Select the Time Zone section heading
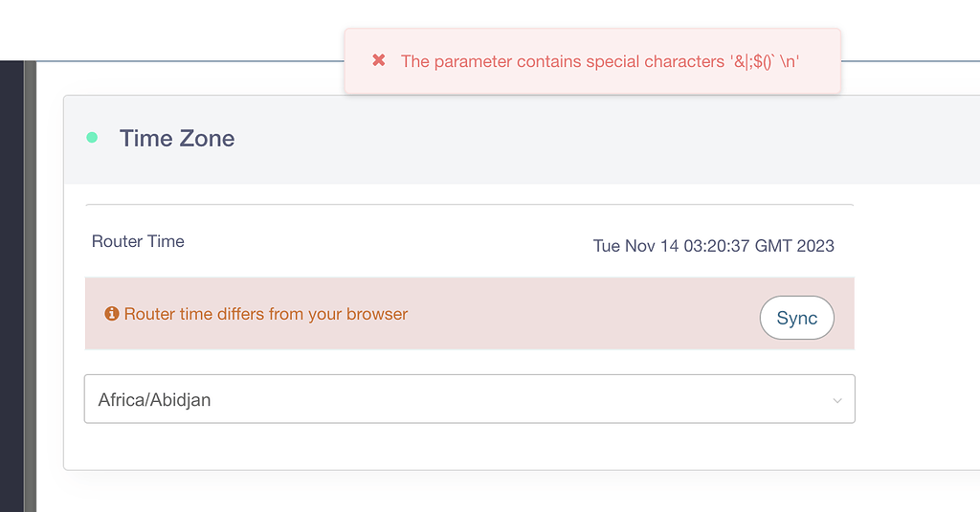 point(177,138)
